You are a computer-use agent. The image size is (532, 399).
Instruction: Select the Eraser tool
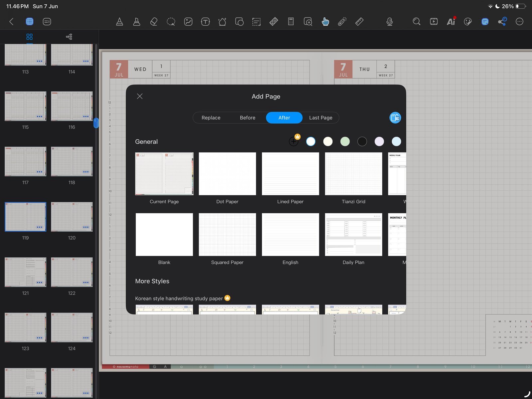click(x=154, y=22)
